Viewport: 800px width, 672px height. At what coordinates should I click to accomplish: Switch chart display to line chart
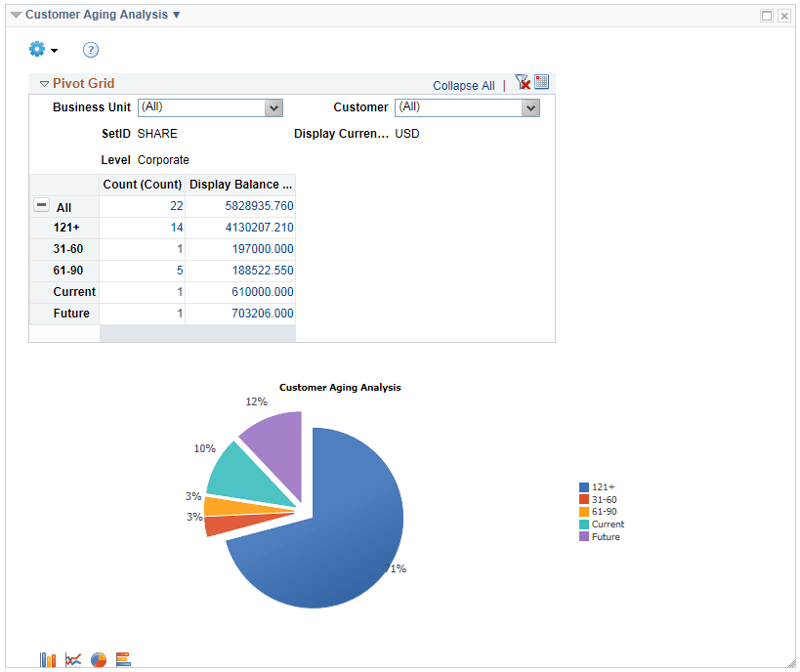click(73, 659)
